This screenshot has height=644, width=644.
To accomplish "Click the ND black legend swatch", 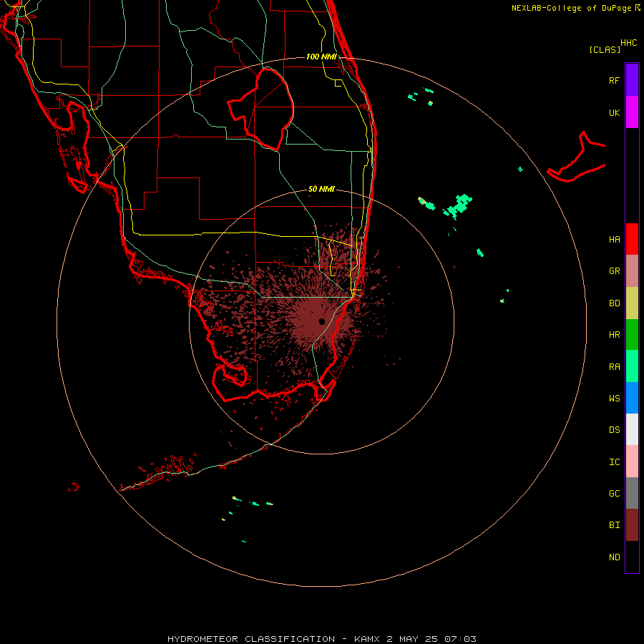I will [x=632, y=557].
